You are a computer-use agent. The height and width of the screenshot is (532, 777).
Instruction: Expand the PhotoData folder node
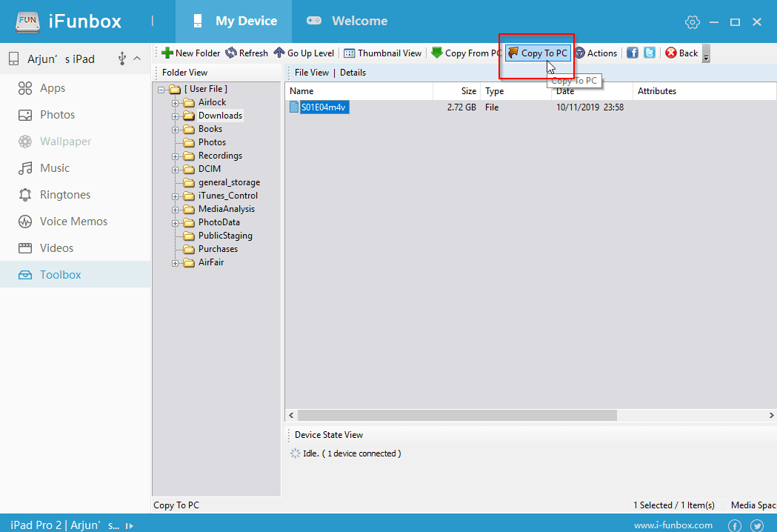[x=175, y=224]
